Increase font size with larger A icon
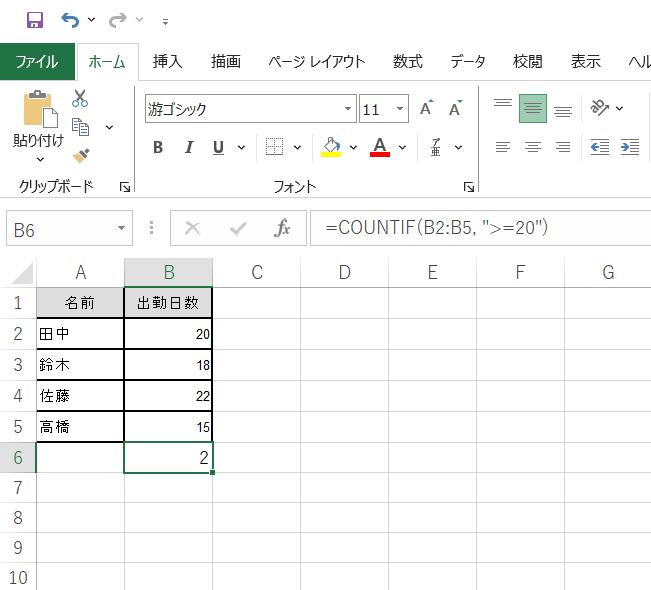This screenshot has width=651, height=590. [x=426, y=109]
